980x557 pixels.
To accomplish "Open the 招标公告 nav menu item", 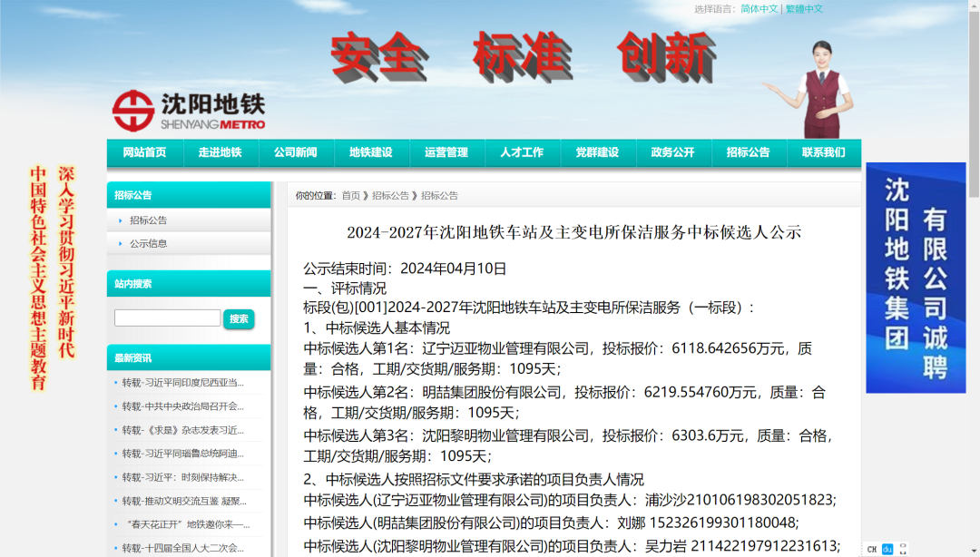I will click(748, 152).
